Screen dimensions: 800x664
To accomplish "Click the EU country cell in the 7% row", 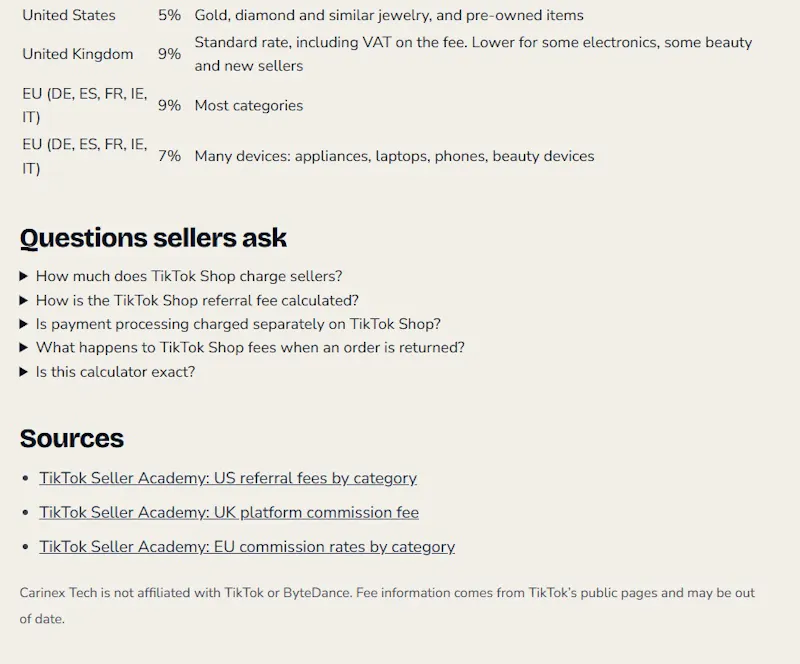I will 85,156.
